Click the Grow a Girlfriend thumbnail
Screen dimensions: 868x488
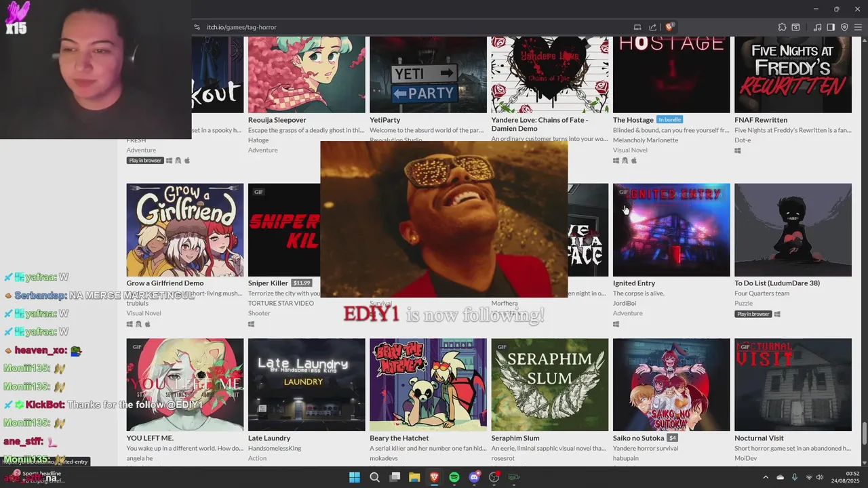[185, 230]
